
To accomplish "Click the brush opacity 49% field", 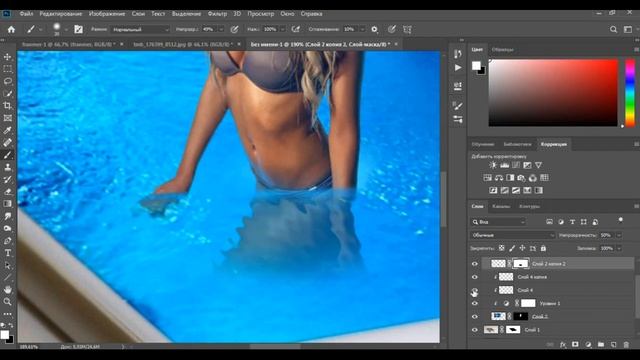I will tap(209, 29).
